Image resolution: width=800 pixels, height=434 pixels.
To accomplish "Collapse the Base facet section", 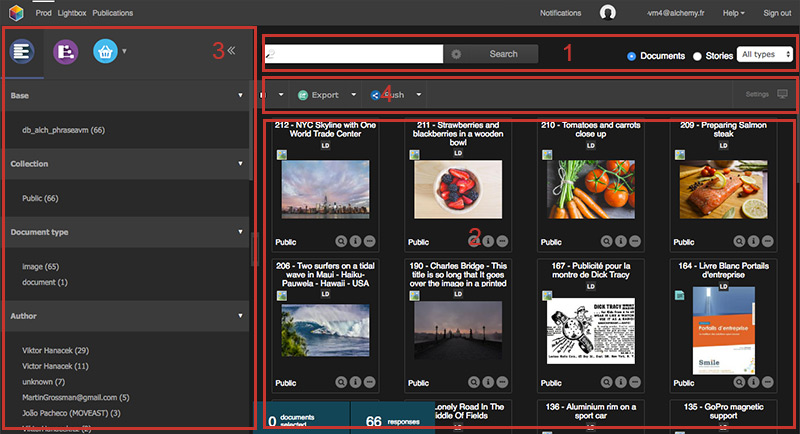I will click(240, 95).
